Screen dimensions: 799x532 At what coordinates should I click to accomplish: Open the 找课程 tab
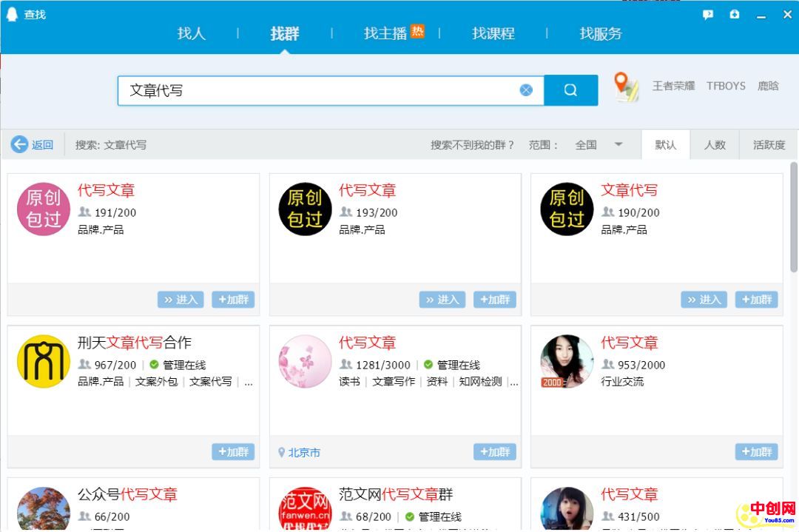(x=493, y=33)
